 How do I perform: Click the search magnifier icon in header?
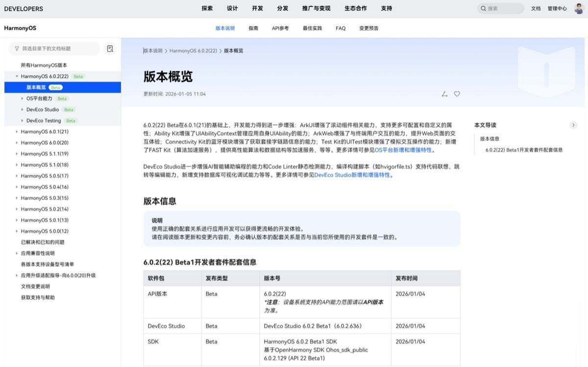tap(483, 8)
